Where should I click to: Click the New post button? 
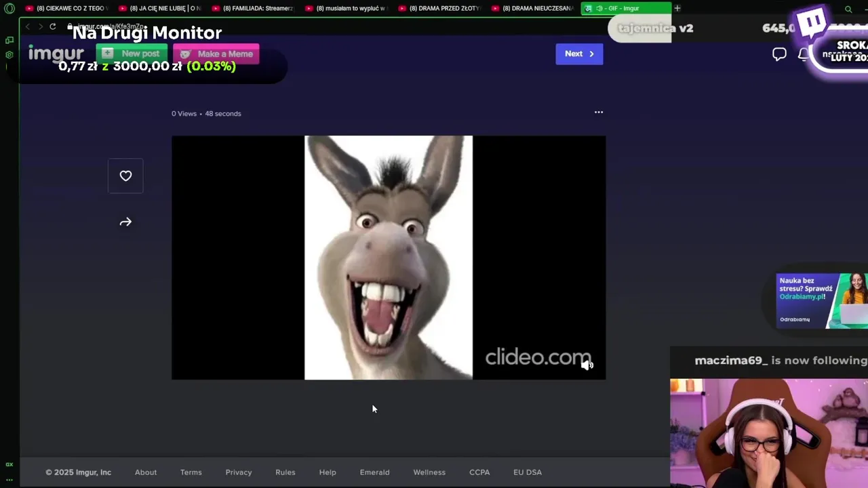[x=132, y=54]
